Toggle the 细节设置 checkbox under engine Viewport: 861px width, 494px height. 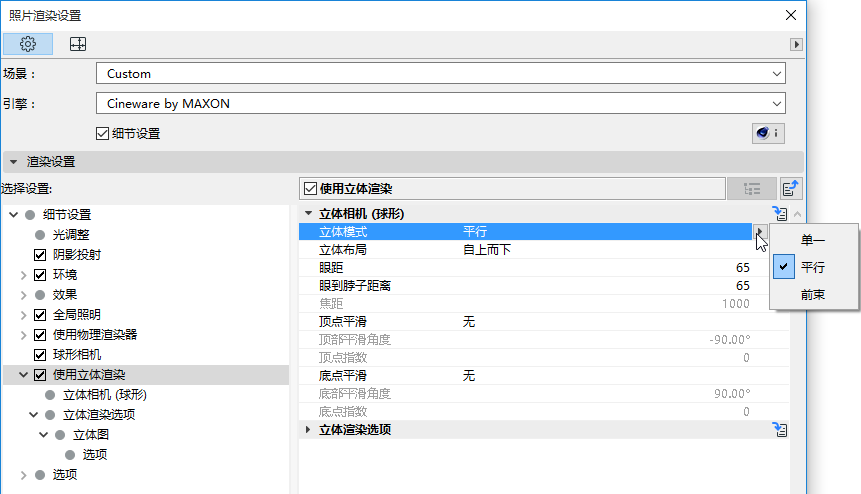102,133
